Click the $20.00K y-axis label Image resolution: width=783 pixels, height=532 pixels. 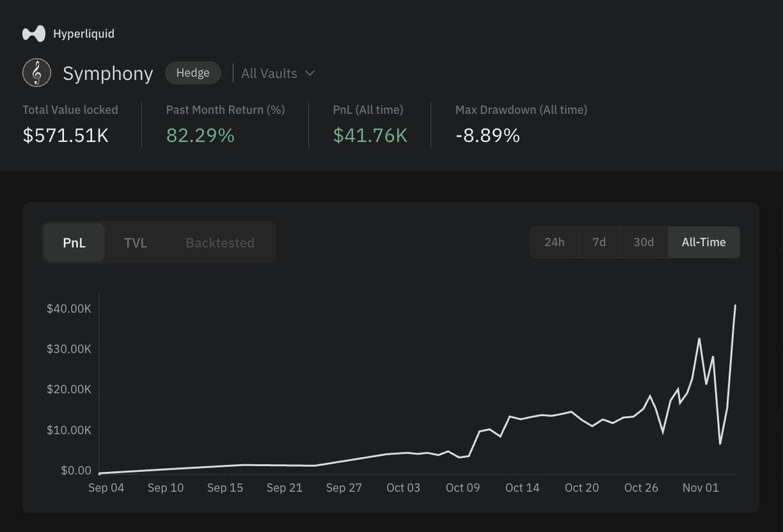pos(69,389)
